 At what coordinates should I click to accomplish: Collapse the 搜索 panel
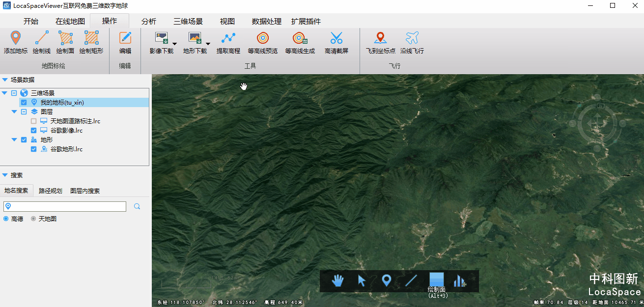[4, 175]
